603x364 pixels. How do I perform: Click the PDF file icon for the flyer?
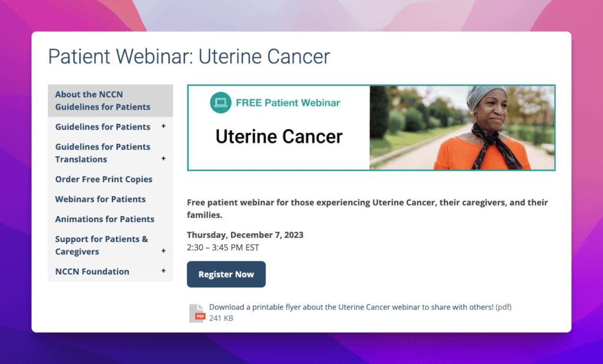[197, 313]
